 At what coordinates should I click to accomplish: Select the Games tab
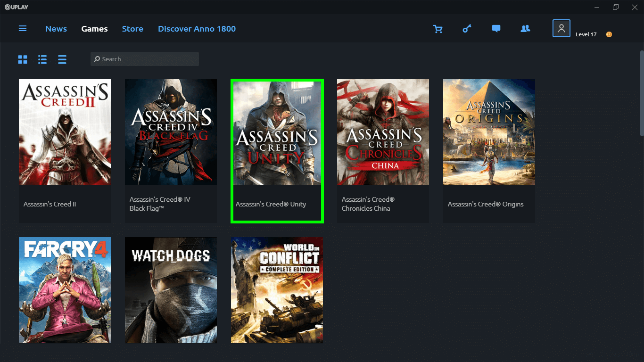click(94, 29)
